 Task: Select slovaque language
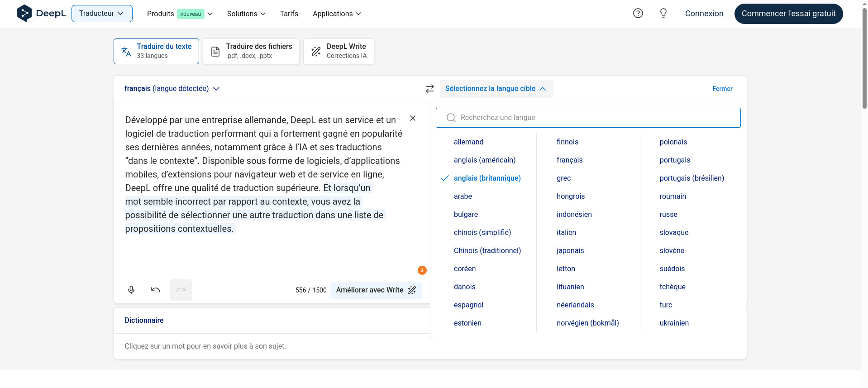(674, 232)
